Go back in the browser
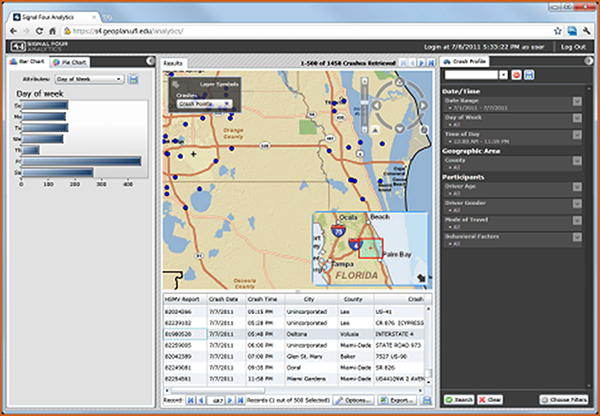Screen dimensions: 600x416 (13, 31)
